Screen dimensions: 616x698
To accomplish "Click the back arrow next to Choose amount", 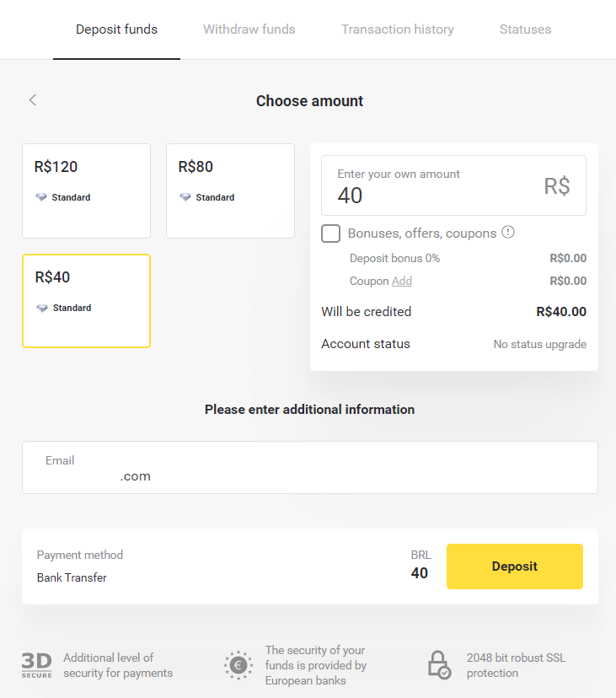I will point(32,99).
